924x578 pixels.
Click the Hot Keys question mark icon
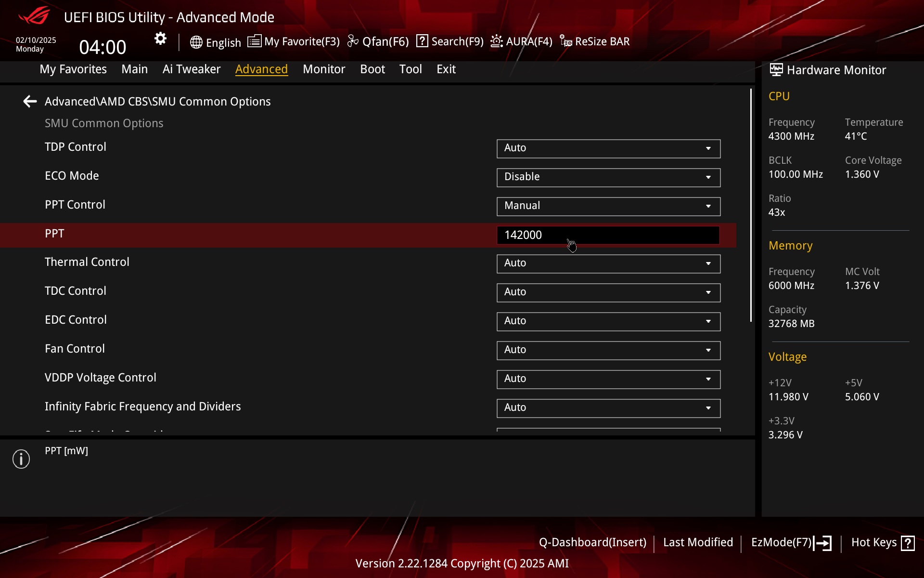[x=908, y=543]
